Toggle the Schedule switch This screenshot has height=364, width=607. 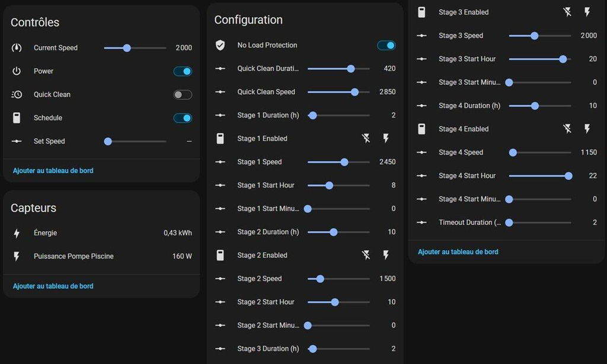183,118
